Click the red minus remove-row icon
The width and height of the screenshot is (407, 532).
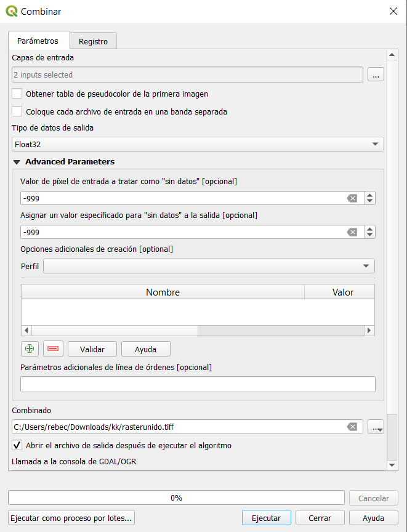(53, 349)
